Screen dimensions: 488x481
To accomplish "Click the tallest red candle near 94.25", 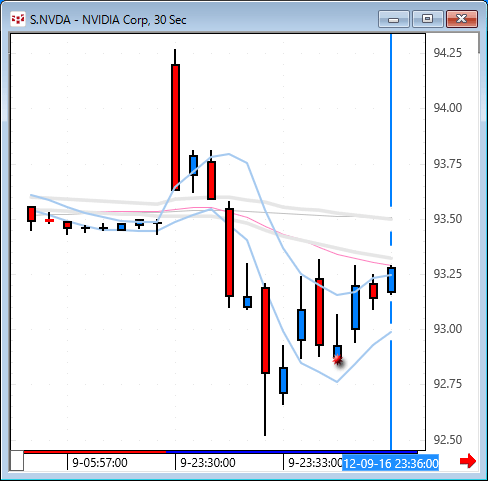I will [175, 127].
